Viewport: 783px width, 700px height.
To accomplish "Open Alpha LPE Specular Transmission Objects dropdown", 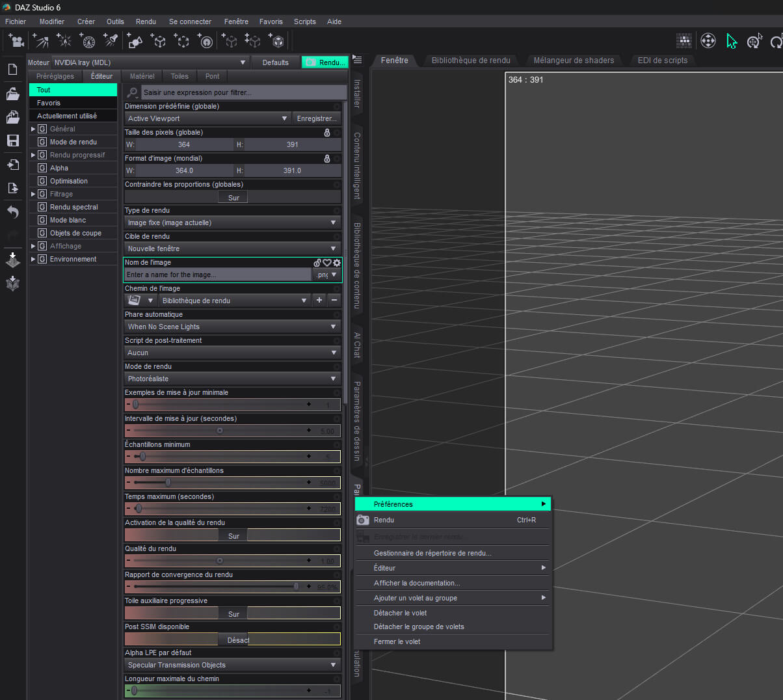I will [x=233, y=665].
